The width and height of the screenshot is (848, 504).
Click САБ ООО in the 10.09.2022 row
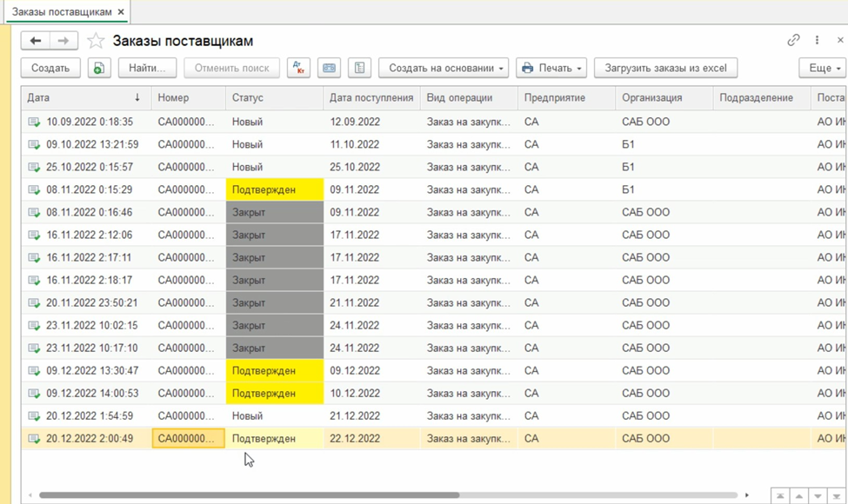click(645, 122)
